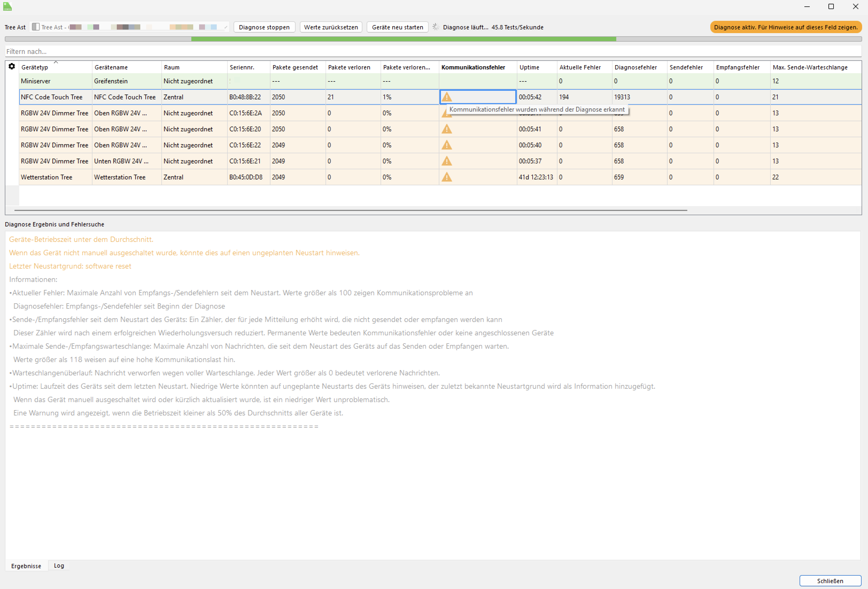The width and height of the screenshot is (868, 589).
Task: Sort by the Kommunikationsfehler column header
Action: [x=473, y=67]
